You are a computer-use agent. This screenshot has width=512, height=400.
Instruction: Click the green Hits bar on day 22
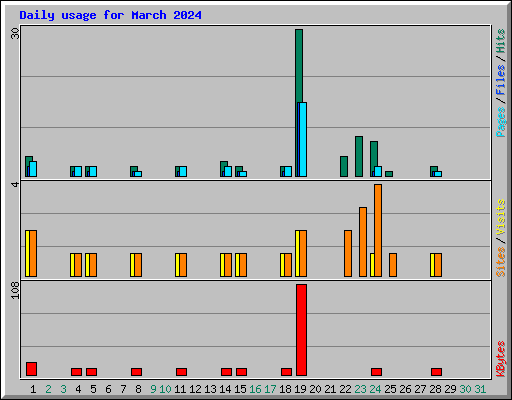(344, 166)
